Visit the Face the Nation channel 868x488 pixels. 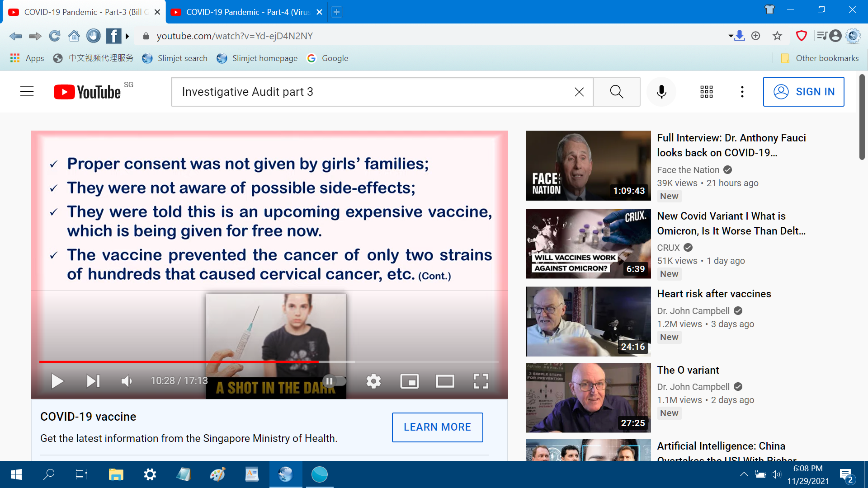688,170
